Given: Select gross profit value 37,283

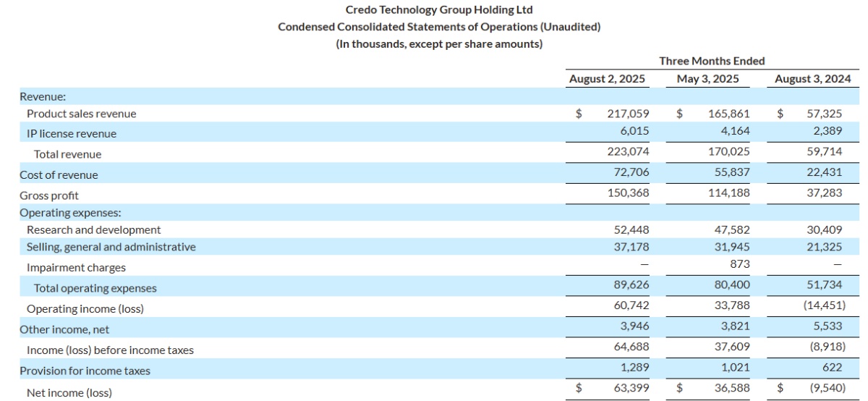Looking at the screenshot, I should (825, 193).
